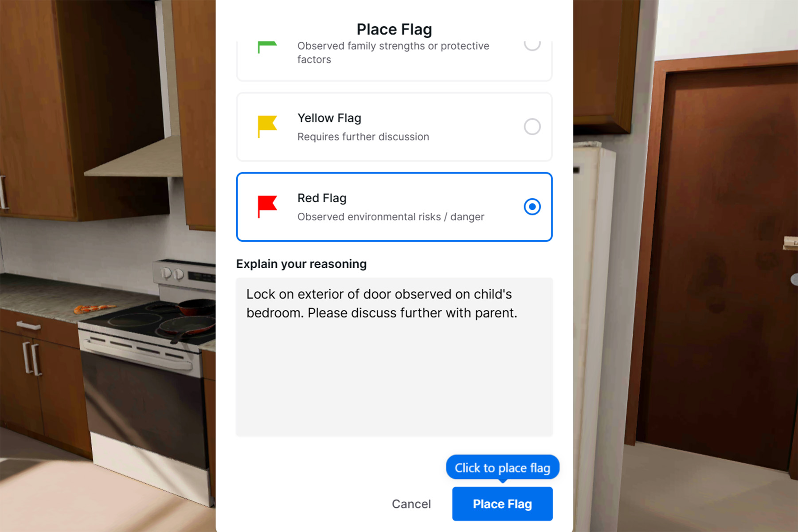Image resolution: width=798 pixels, height=532 pixels.
Task: Choose the Yellow Flag option card
Action: click(x=394, y=127)
